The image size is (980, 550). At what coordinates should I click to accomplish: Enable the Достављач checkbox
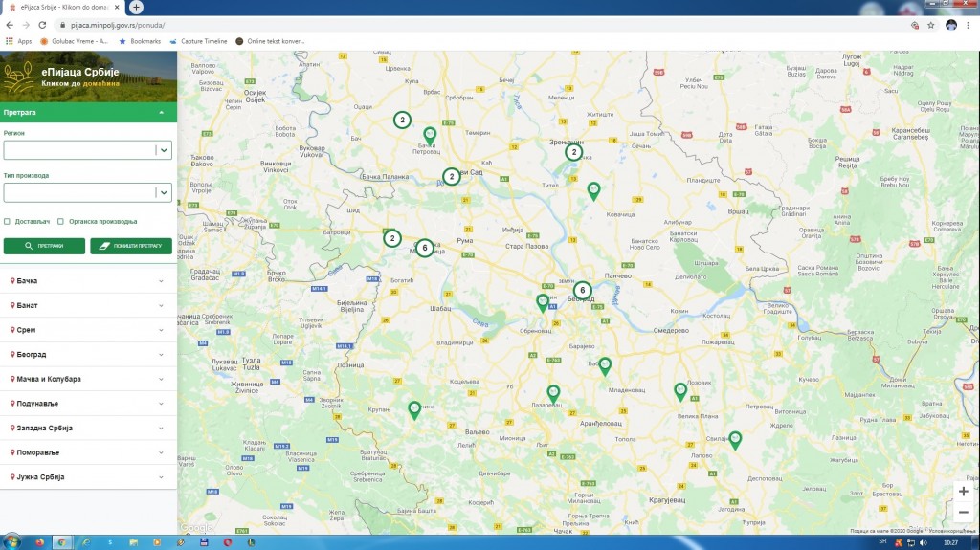pos(7,221)
